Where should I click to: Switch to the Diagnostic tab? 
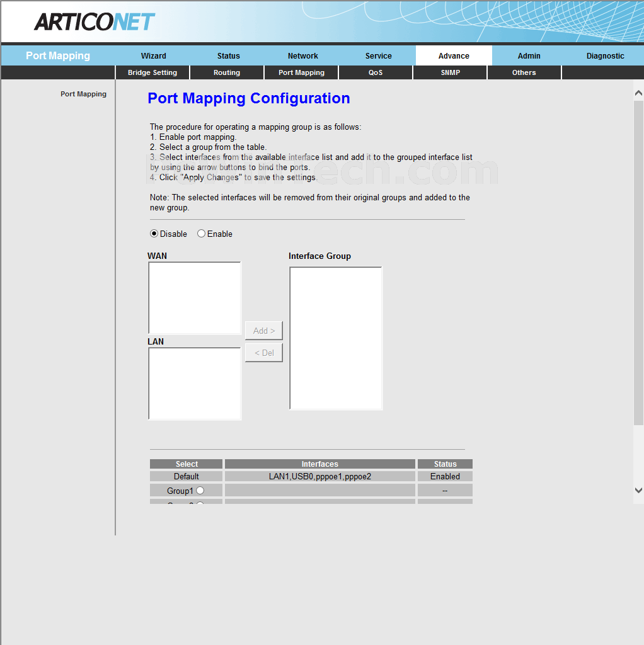(605, 55)
